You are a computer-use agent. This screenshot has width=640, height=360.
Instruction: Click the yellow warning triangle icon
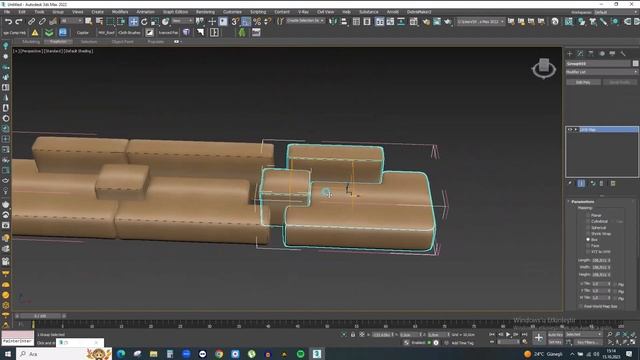click(35, 32)
